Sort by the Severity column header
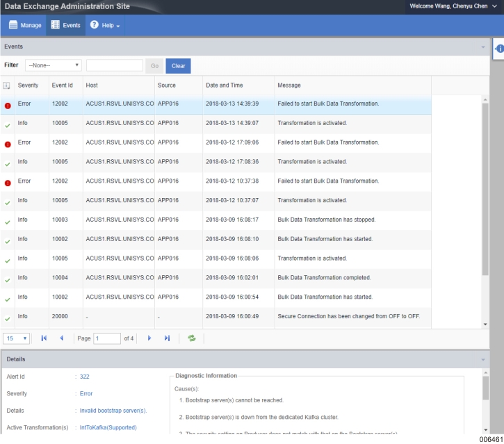This screenshot has height=444, width=504. (28, 85)
